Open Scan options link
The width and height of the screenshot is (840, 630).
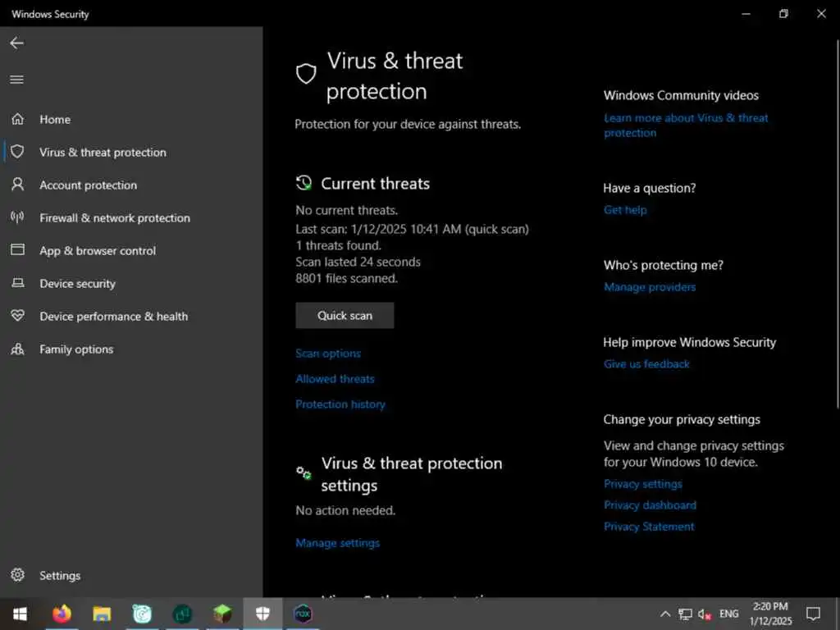coord(328,353)
